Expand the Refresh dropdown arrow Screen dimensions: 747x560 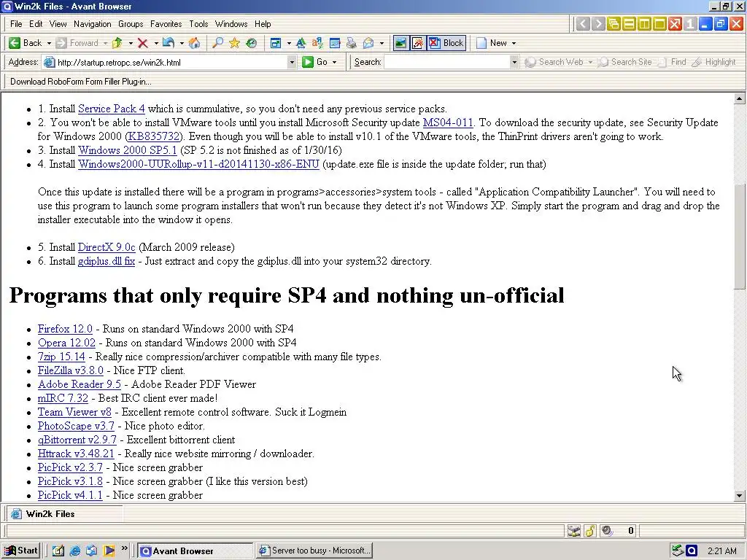tap(182, 43)
